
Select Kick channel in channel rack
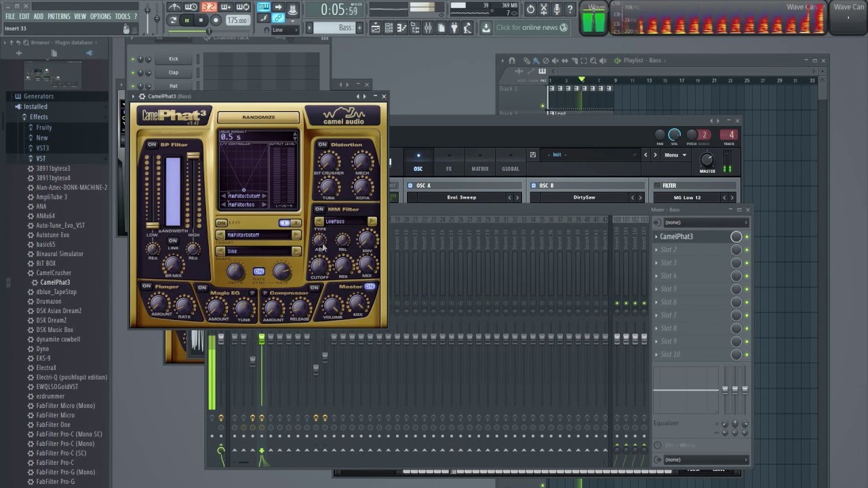pyautogui.click(x=174, y=59)
